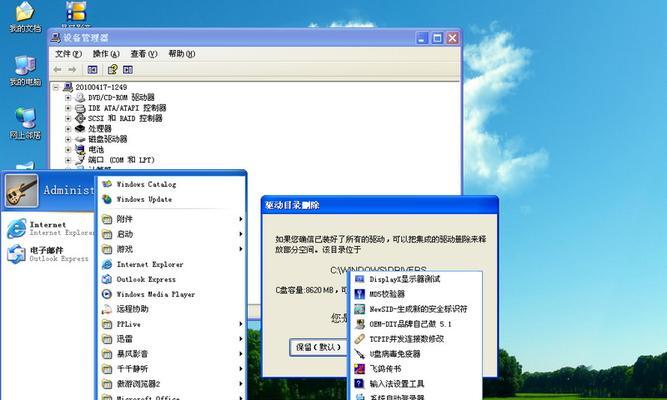Collapse the 20100417-1249 computer node
This screenshot has height=400, width=667.
tap(56, 87)
